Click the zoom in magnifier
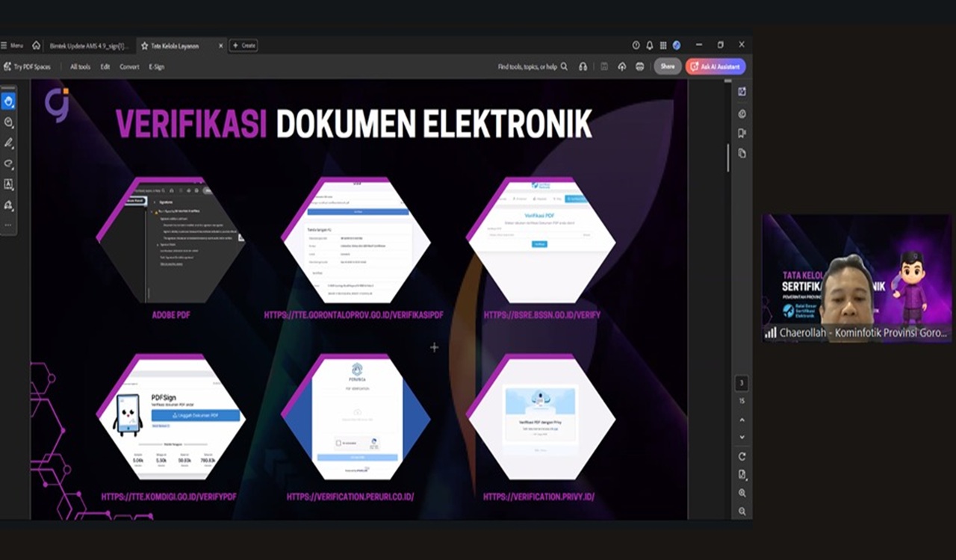 click(742, 493)
